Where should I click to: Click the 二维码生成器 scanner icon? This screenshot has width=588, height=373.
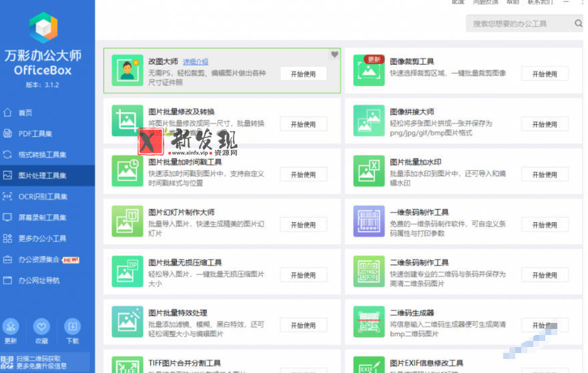coord(368,322)
